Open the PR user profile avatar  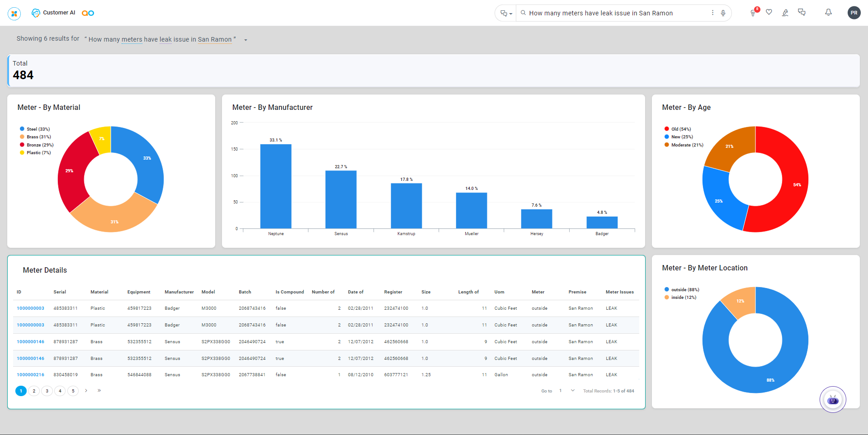(854, 13)
